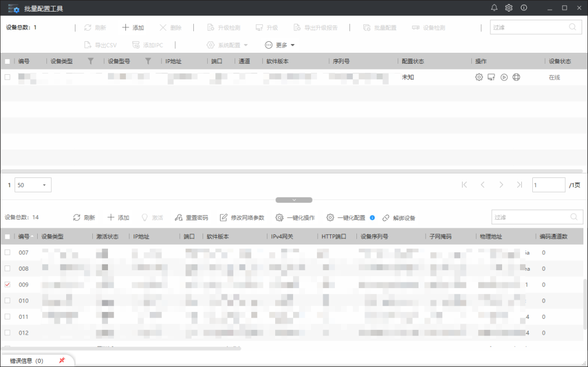Click the device configuration gear in 操作 column
This screenshot has width=588, height=367.
[x=479, y=77]
